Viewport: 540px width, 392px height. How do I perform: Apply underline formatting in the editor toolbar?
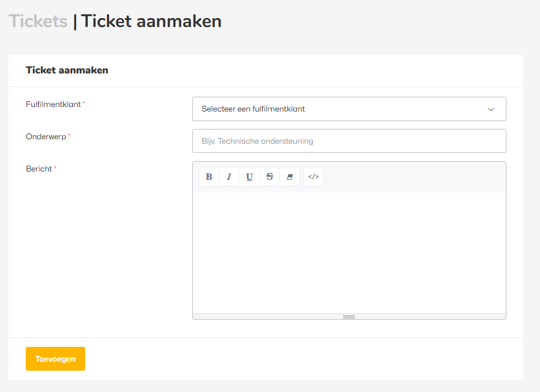pyautogui.click(x=249, y=177)
